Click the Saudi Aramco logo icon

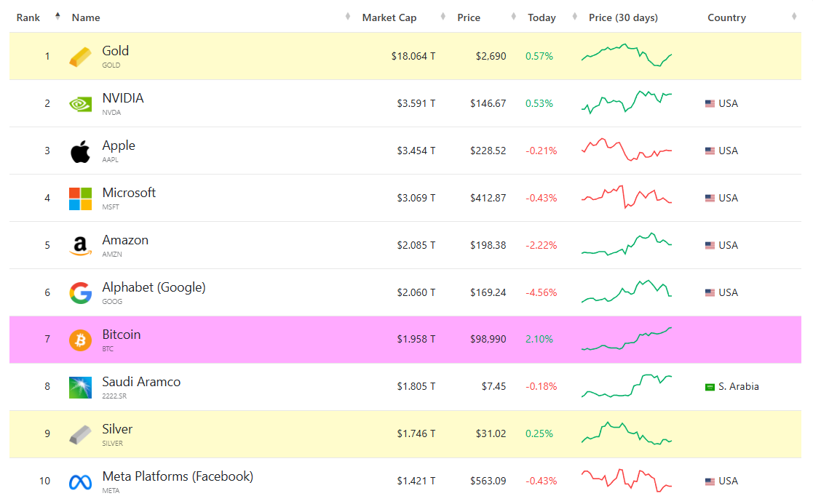pyautogui.click(x=80, y=387)
